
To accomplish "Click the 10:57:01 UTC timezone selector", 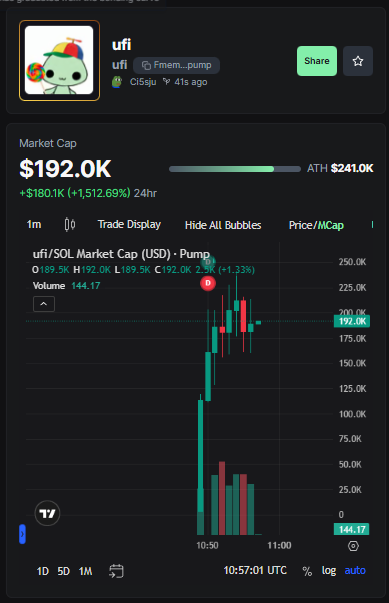I will coord(255,570).
